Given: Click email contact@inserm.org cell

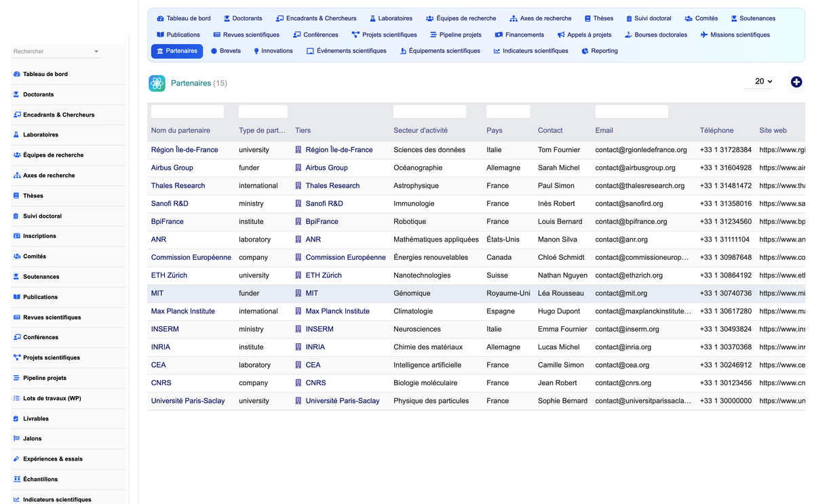Looking at the screenshot, I should coord(627,329).
